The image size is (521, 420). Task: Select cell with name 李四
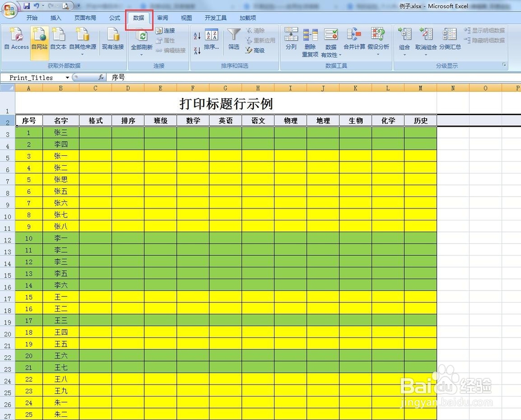[x=61, y=144]
